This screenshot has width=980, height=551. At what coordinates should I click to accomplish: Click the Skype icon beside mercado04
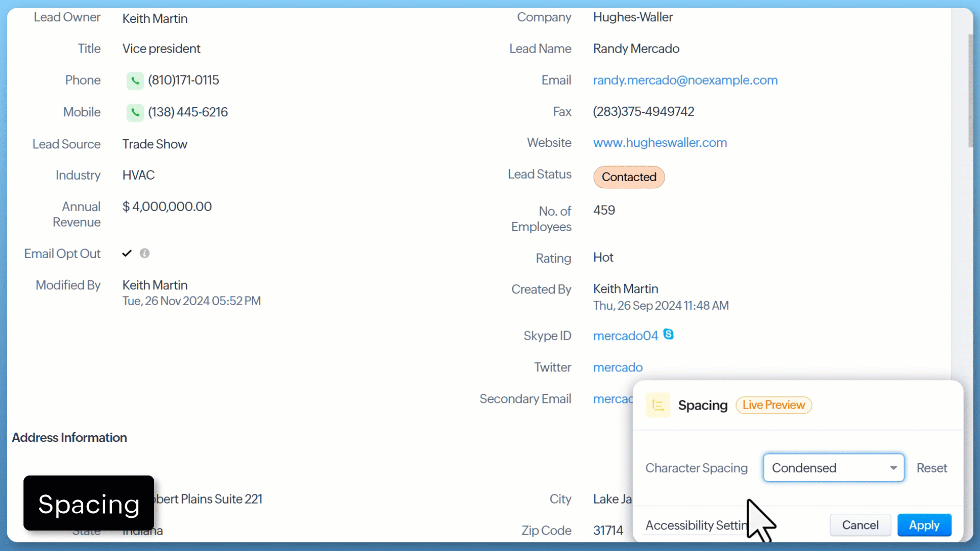[668, 334]
